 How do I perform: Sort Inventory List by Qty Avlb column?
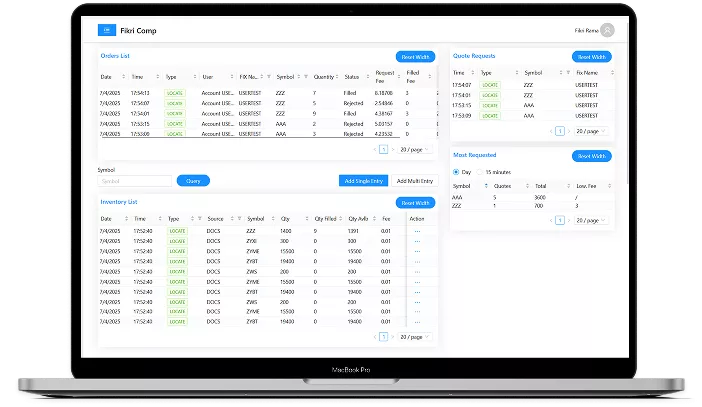tap(374, 218)
